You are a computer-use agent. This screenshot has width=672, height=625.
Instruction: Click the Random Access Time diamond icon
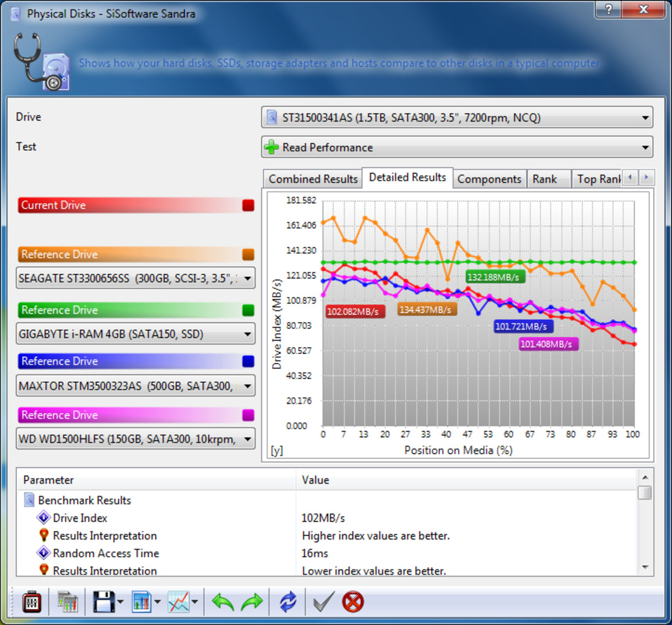pos(43,553)
